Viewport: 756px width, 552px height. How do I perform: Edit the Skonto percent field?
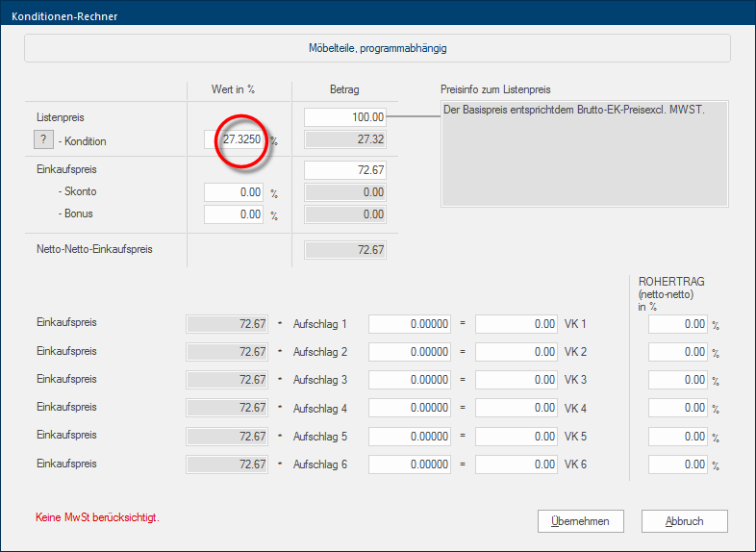point(234,192)
